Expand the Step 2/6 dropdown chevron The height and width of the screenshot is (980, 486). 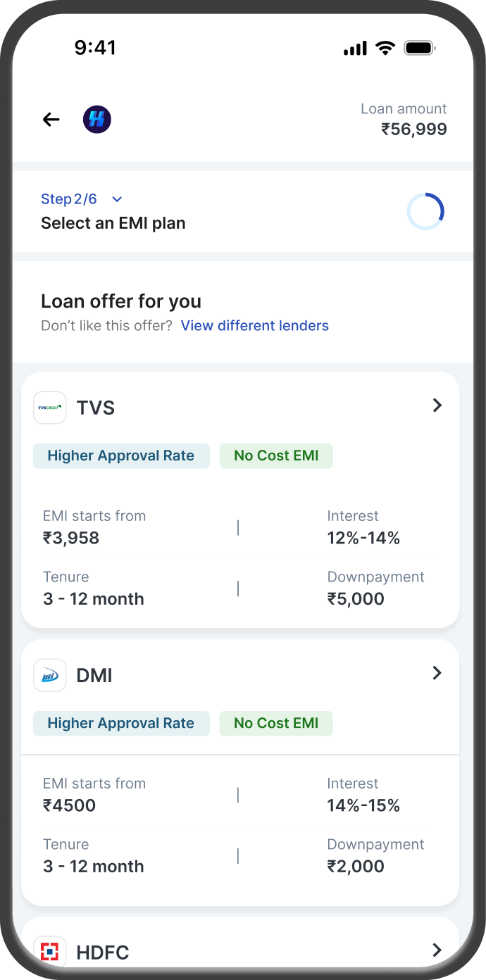[117, 200]
